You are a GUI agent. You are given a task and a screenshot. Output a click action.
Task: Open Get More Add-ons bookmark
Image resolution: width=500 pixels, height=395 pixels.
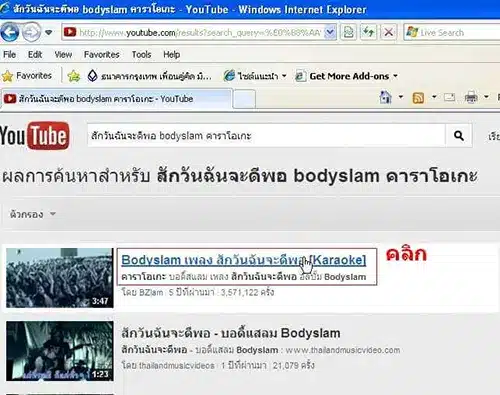click(343, 76)
